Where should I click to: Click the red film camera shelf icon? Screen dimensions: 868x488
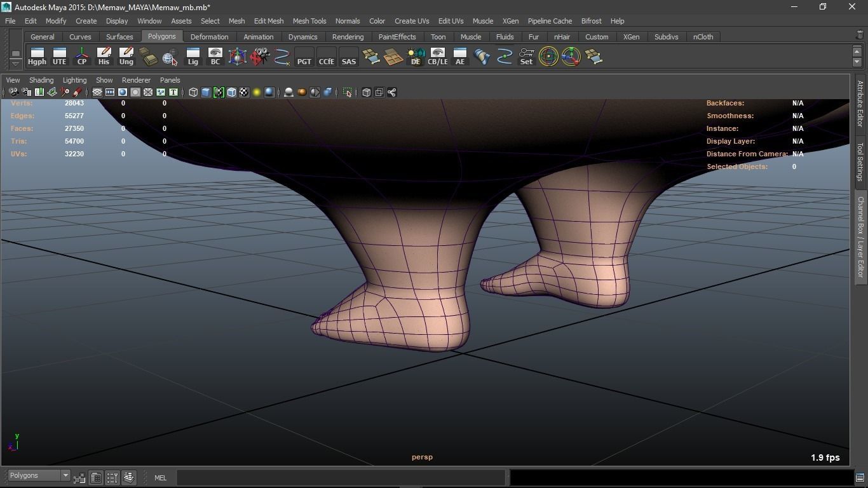pos(260,57)
